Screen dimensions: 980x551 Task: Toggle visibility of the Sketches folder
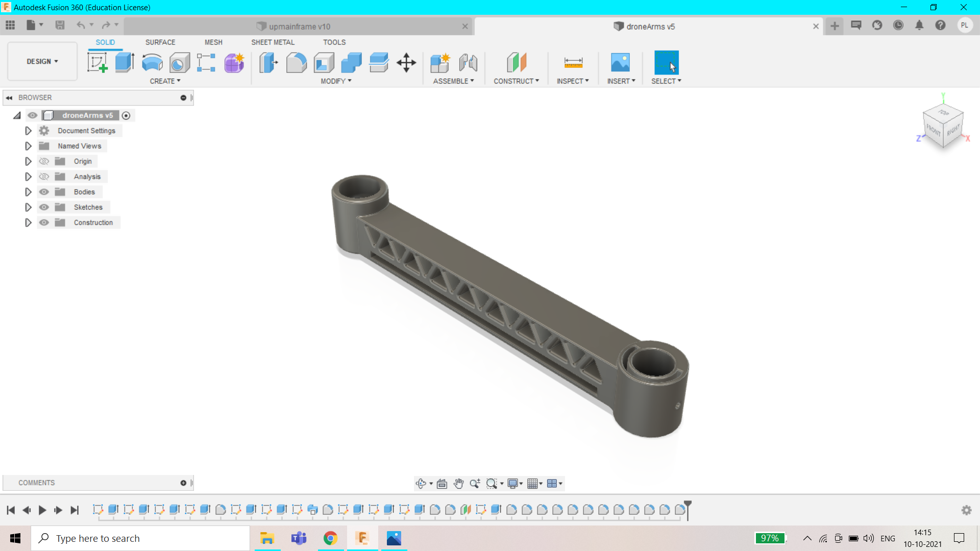pos(44,207)
